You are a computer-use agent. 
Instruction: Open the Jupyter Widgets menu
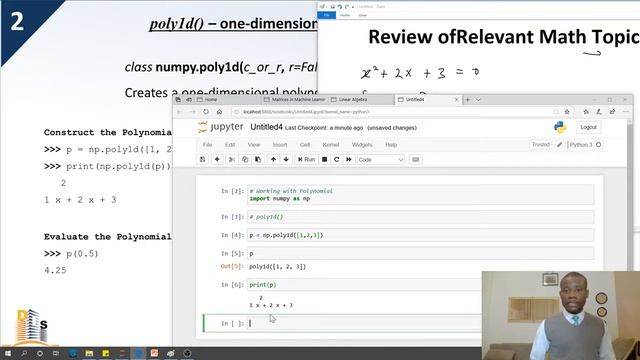pos(362,145)
